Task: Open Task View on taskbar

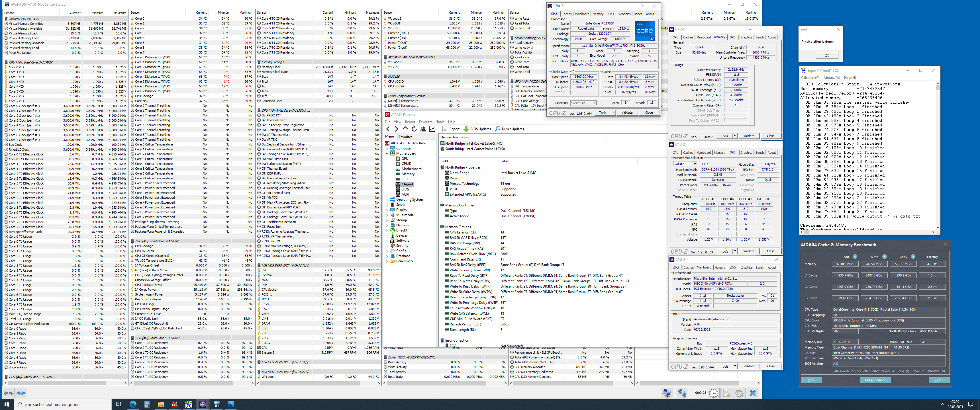Action: click(118, 404)
